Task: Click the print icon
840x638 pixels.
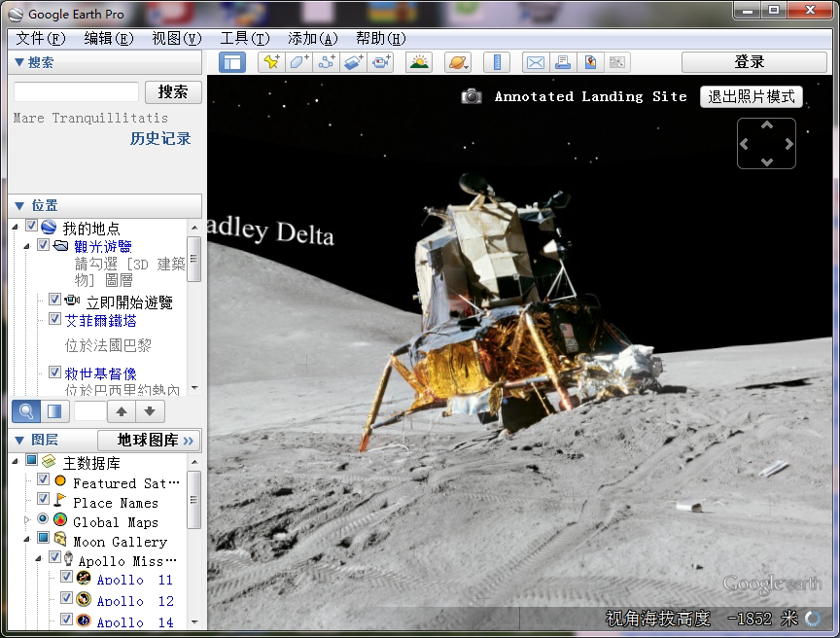Action: click(563, 62)
